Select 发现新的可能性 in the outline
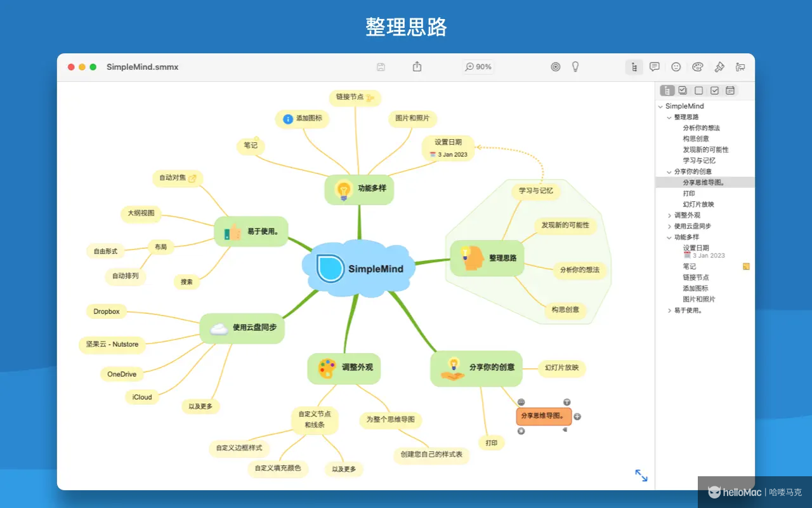The width and height of the screenshot is (812, 508). pyautogui.click(x=705, y=150)
